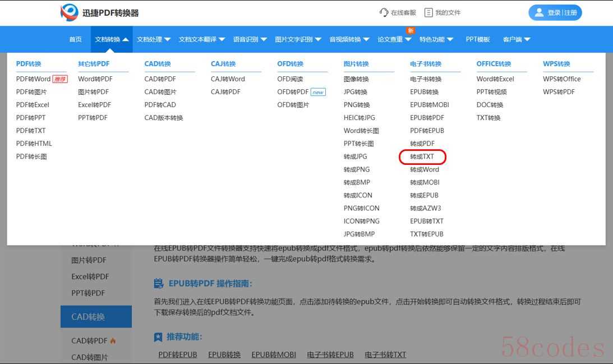Go to 首页 in navigation bar

point(76,39)
